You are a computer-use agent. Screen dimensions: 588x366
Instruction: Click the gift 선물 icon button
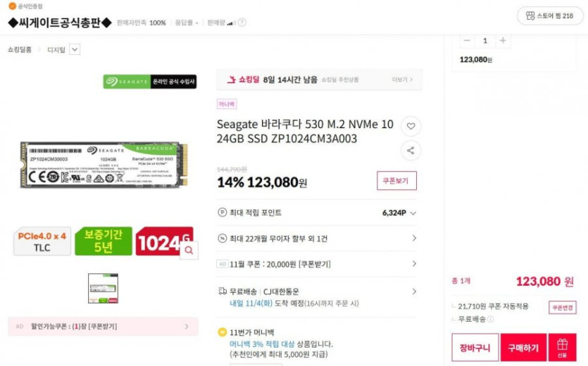click(x=562, y=347)
